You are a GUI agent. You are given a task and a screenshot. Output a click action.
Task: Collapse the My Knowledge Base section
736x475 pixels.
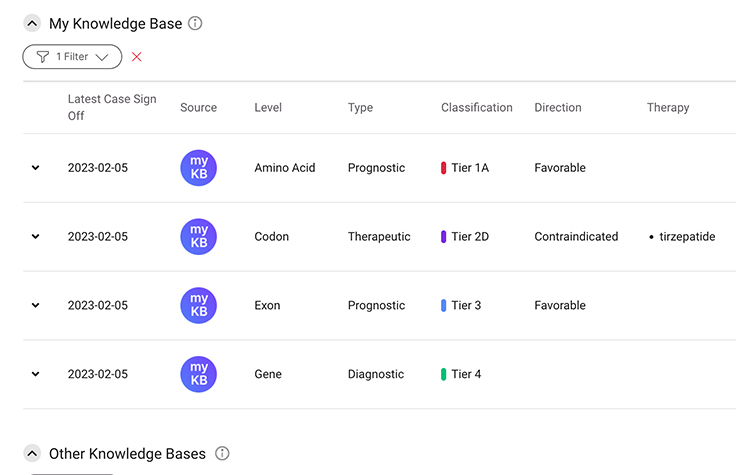(32, 23)
